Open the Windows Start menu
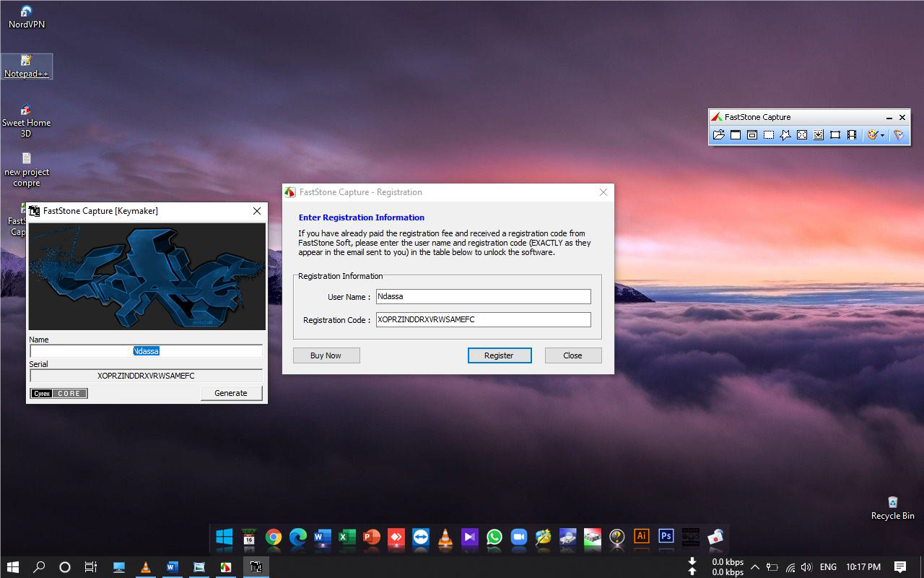The height and width of the screenshot is (578, 924). pos(12,567)
